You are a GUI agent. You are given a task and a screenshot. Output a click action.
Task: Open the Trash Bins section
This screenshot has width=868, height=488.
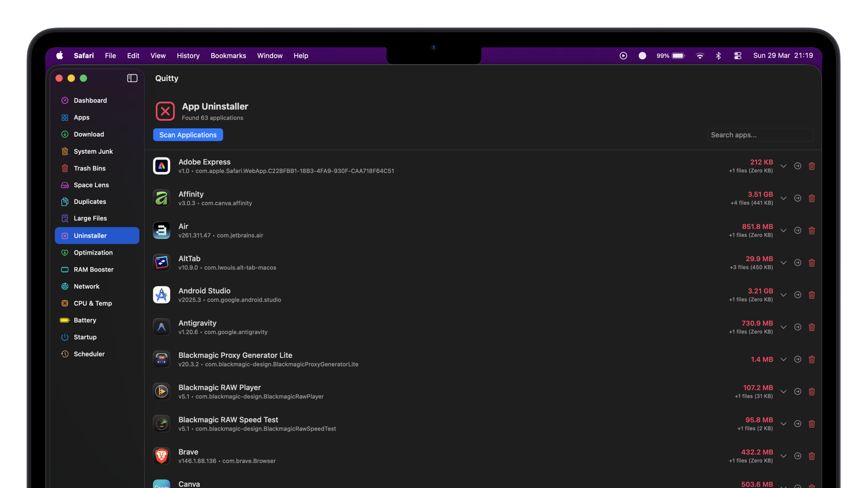click(x=89, y=168)
